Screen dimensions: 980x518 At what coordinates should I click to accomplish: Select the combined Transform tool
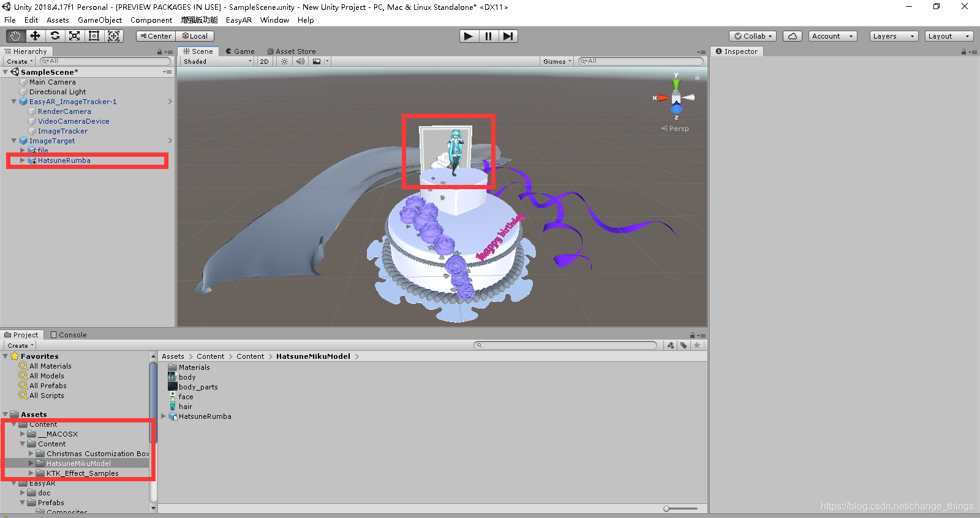[114, 36]
